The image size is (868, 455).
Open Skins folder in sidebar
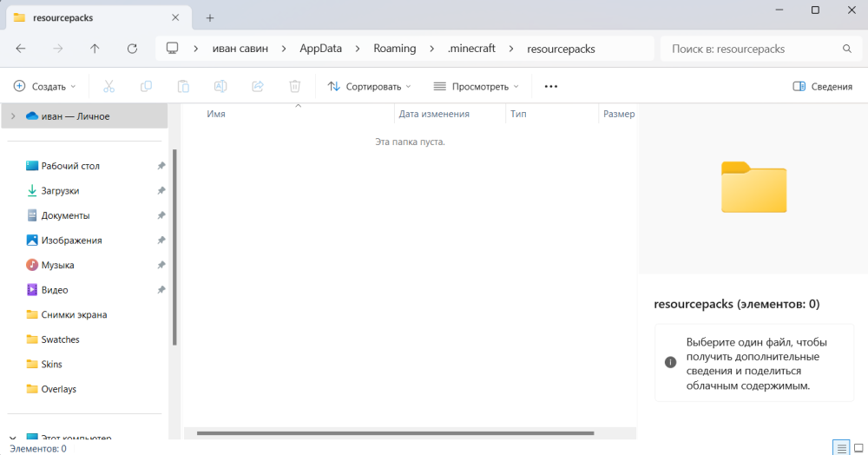(51, 364)
